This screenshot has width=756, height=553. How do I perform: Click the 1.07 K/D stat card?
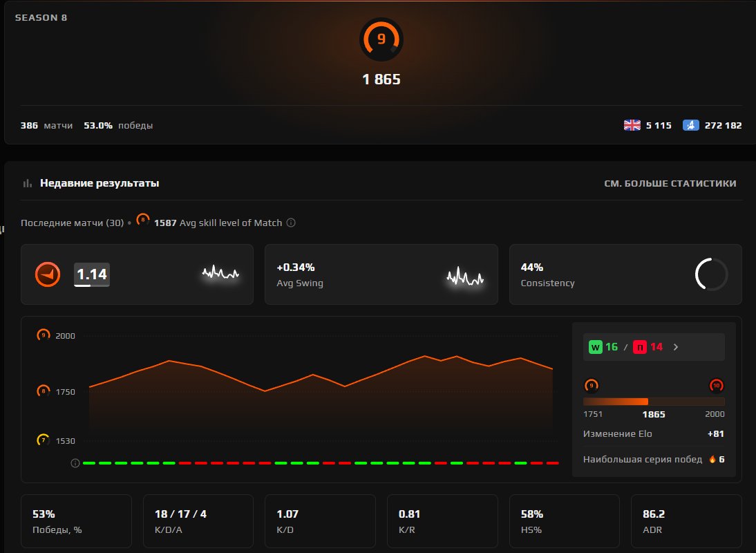(x=320, y=521)
